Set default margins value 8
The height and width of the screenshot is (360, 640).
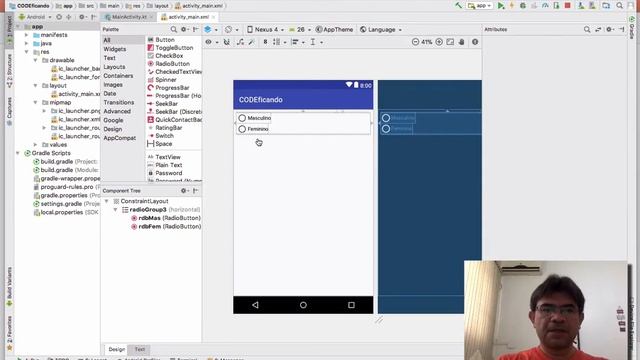click(265, 42)
